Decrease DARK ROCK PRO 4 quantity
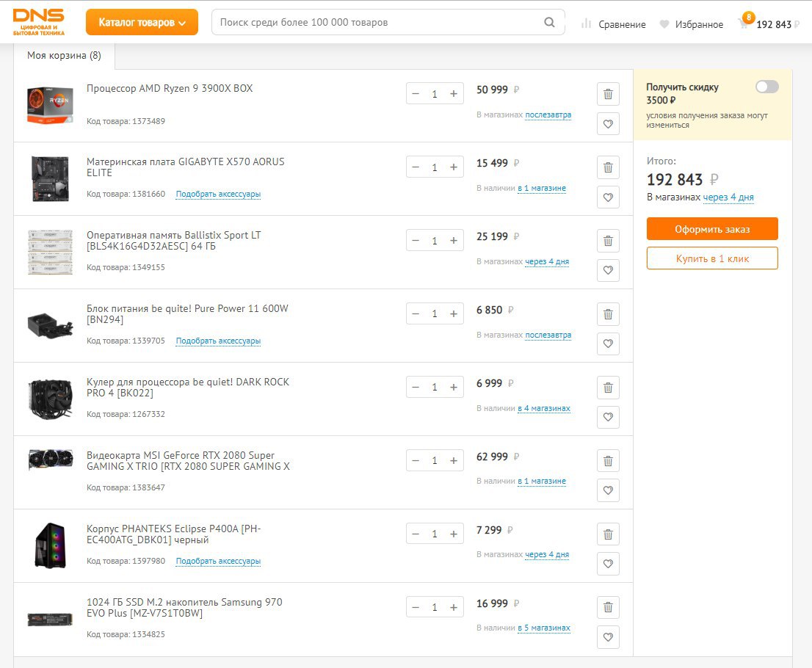The width and height of the screenshot is (812, 668). (x=416, y=388)
